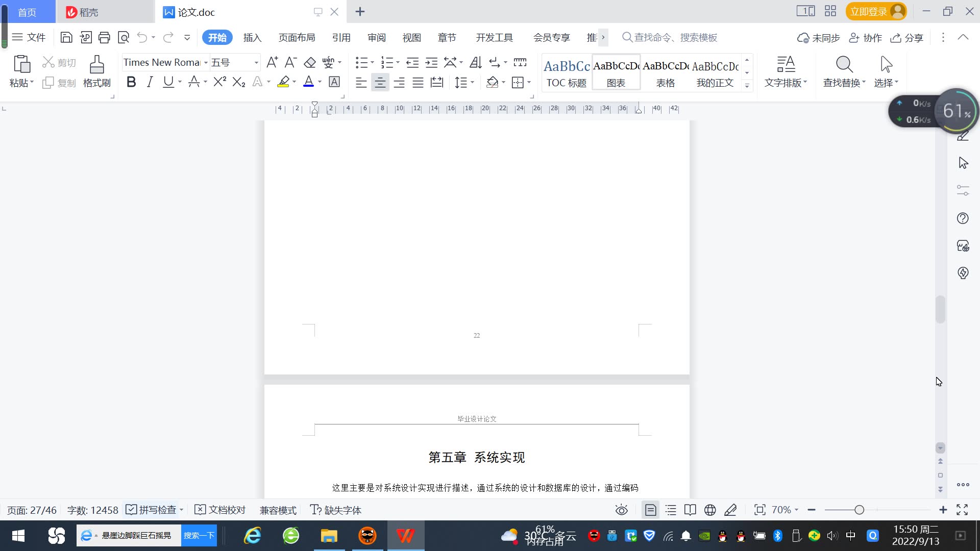Click the 协作 collaborate button
Image resolution: width=980 pixels, height=551 pixels.
click(x=865, y=38)
